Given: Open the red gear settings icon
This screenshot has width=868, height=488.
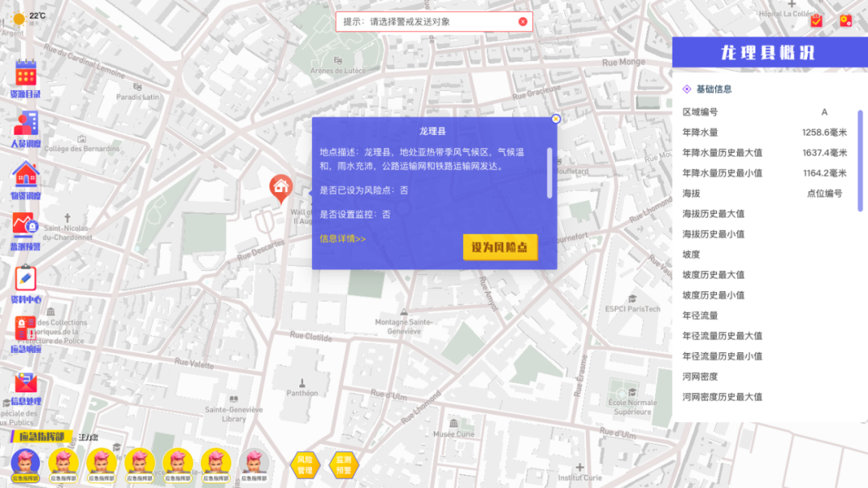Looking at the screenshot, I should click(x=845, y=21).
